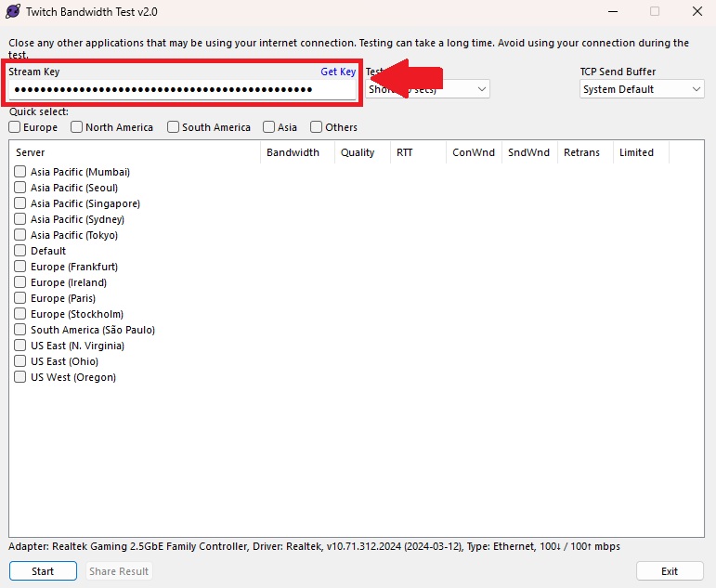This screenshot has height=588, width=716.
Task: Select the Asia Pacific (Mumbai) server checkbox
Action: pyautogui.click(x=20, y=172)
